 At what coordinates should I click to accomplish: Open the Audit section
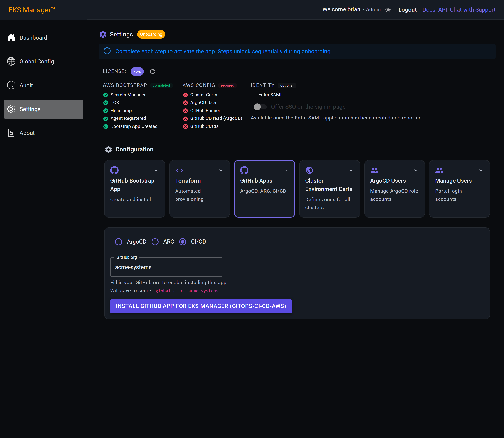point(44,85)
